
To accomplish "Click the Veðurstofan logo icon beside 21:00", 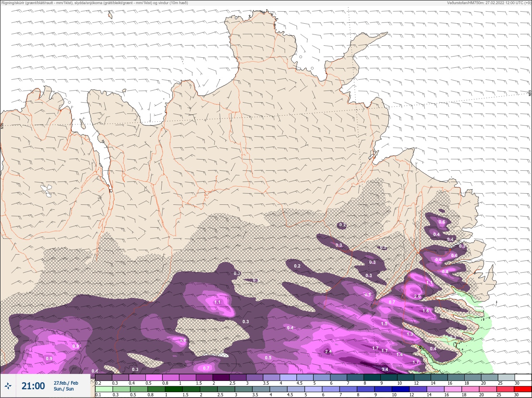I will pos(8,386).
